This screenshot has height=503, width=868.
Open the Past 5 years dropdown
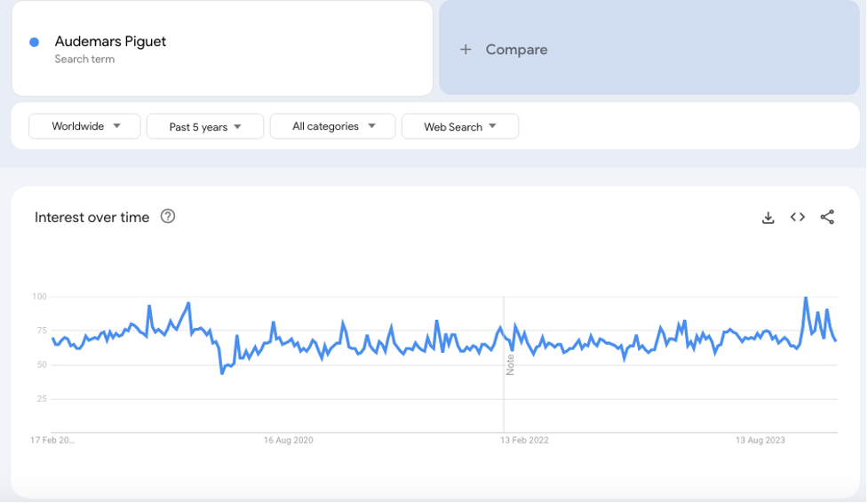(205, 127)
